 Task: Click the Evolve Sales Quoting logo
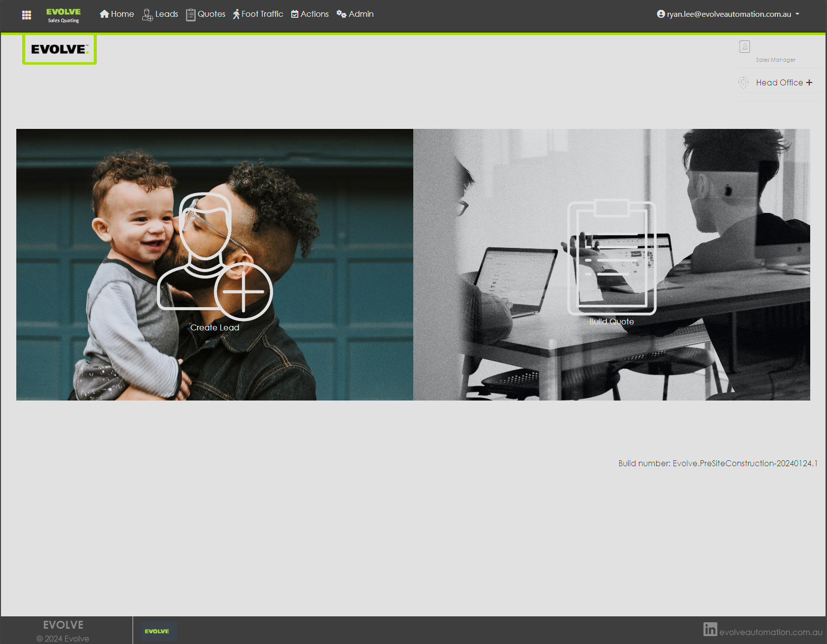[63, 15]
